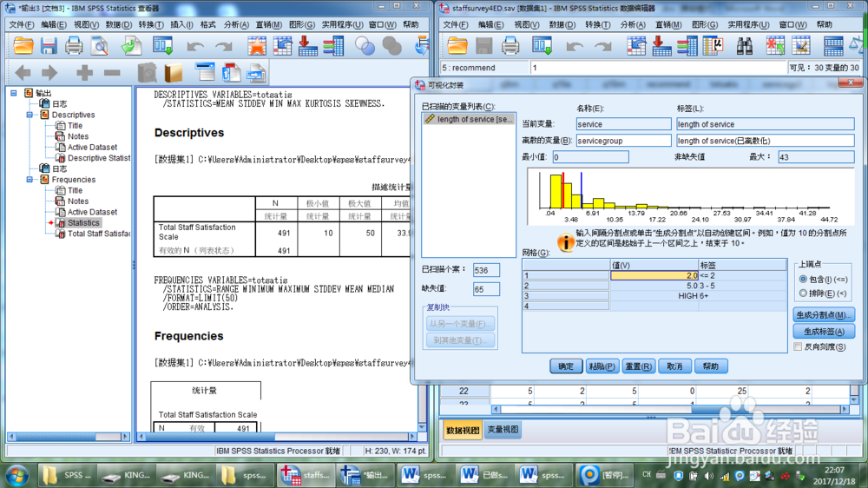
Task: Click Collapse minus icon in outline toolbar
Action: (112, 73)
